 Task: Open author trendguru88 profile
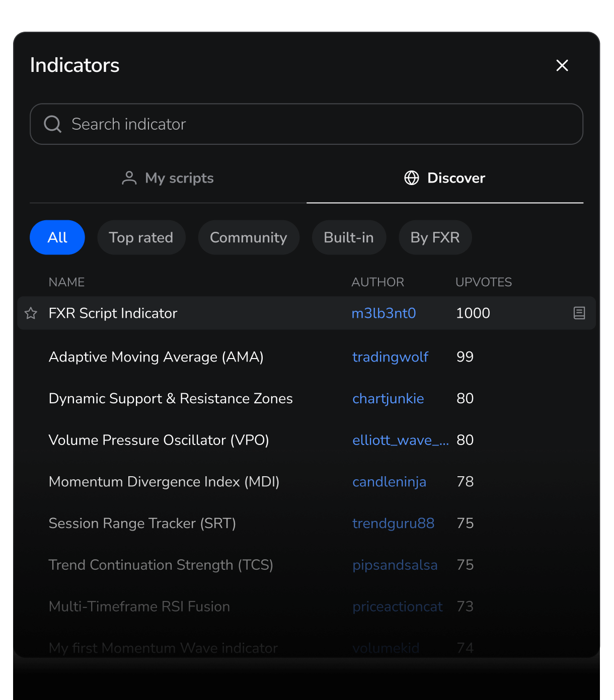pyautogui.click(x=393, y=523)
